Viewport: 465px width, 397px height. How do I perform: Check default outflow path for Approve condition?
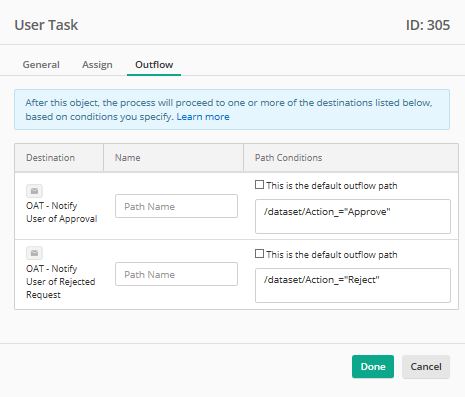259,185
